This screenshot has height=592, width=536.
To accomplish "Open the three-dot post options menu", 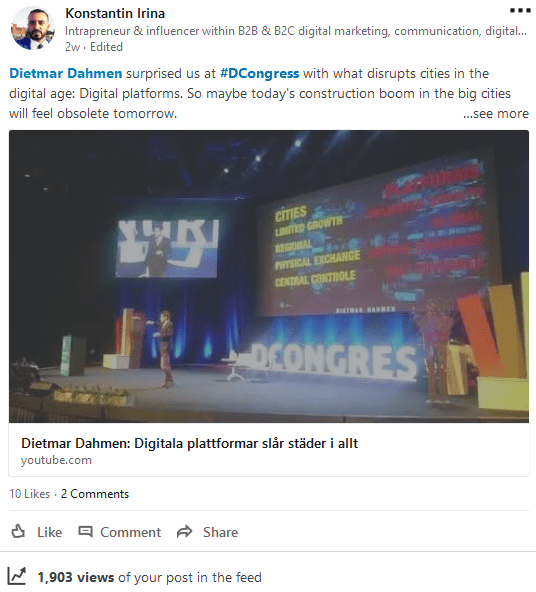I will tap(520, 11).
